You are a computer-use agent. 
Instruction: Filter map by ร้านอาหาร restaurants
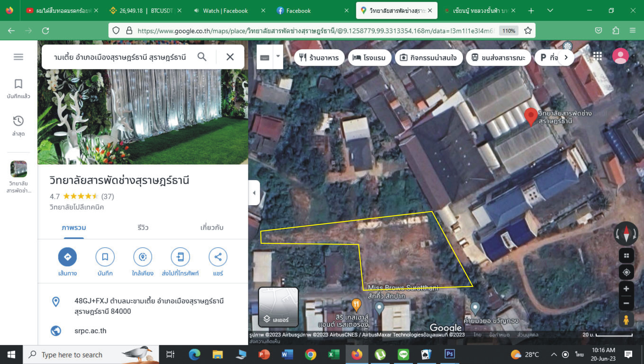click(319, 58)
